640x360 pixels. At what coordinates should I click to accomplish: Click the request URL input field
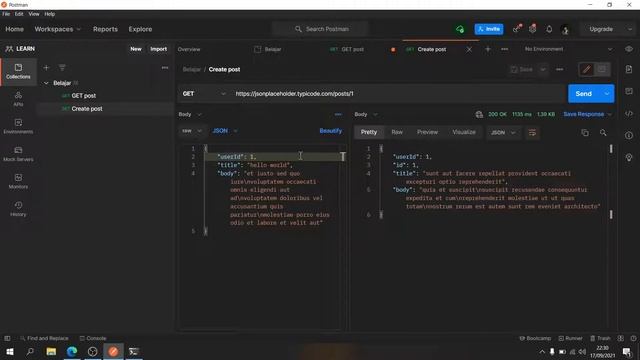[398, 94]
